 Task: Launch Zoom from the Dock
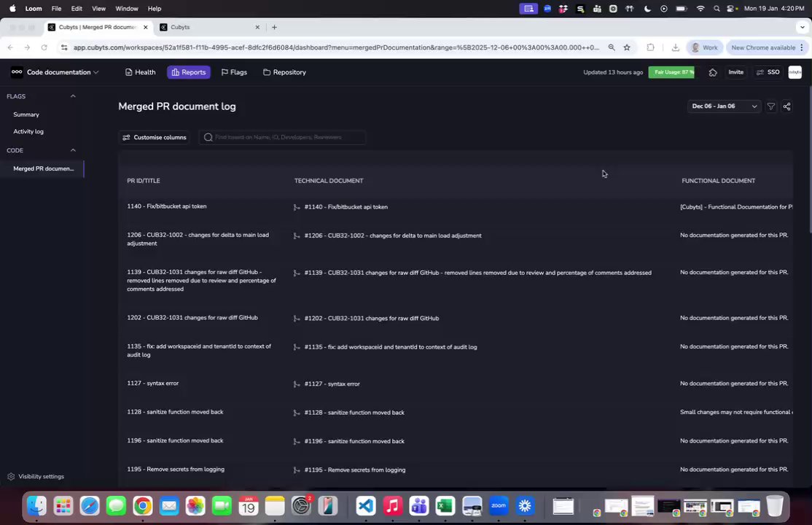(498, 506)
